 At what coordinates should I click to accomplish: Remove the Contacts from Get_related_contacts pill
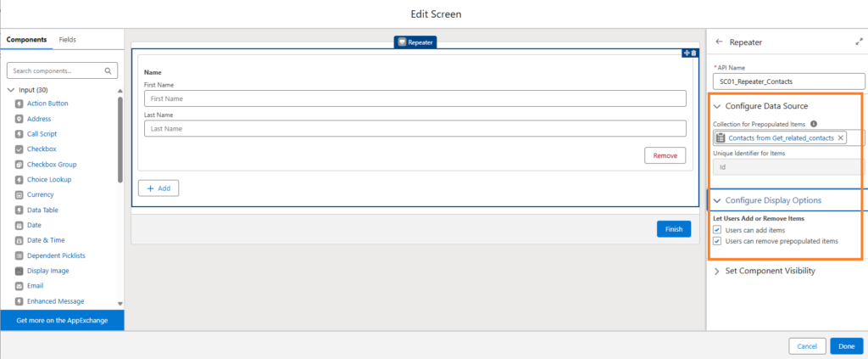840,138
